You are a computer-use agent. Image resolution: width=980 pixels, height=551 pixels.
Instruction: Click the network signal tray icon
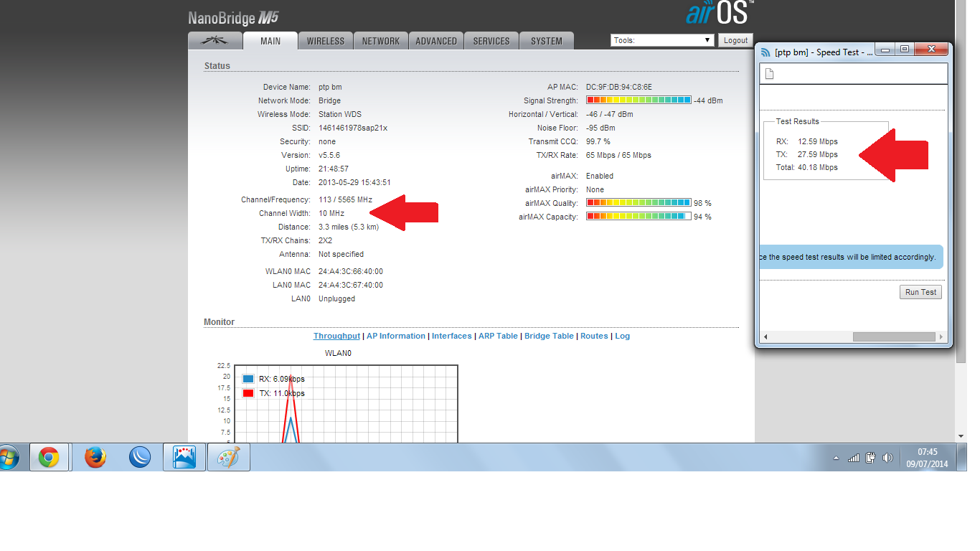[854, 458]
